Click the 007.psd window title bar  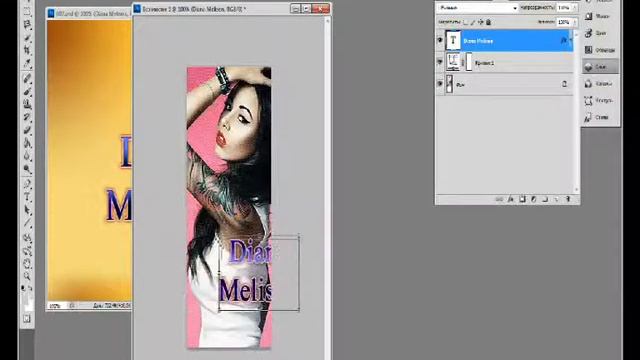tap(89, 13)
